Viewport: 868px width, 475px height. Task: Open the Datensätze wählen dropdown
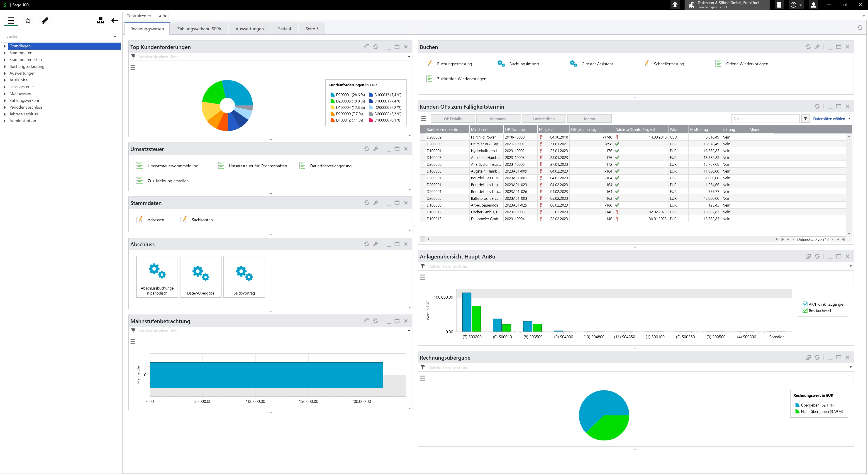click(x=831, y=119)
